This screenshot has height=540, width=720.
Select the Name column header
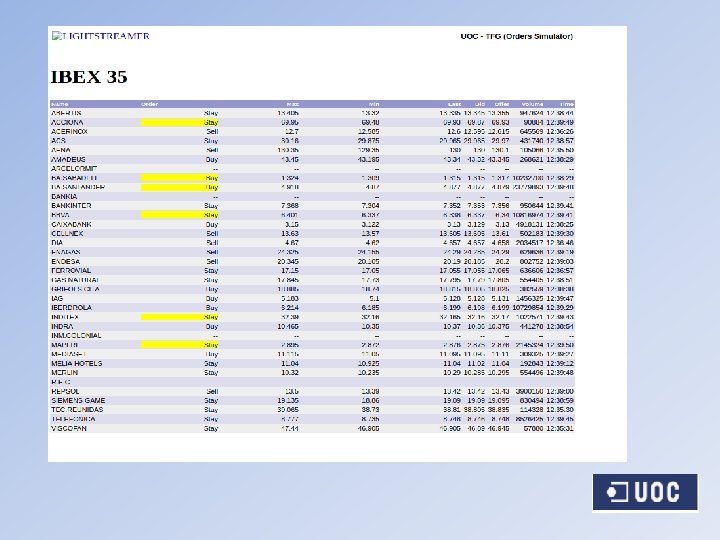[60, 104]
